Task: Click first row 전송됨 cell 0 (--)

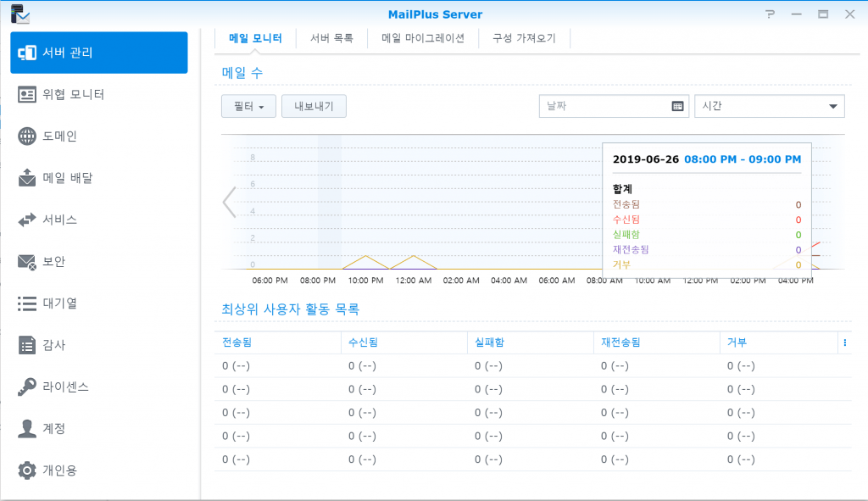Action: coord(236,366)
